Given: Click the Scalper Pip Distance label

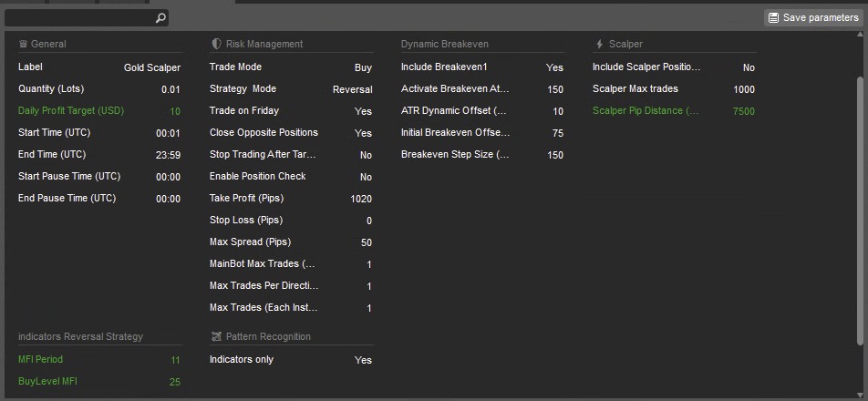Looking at the screenshot, I should click(646, 110).
